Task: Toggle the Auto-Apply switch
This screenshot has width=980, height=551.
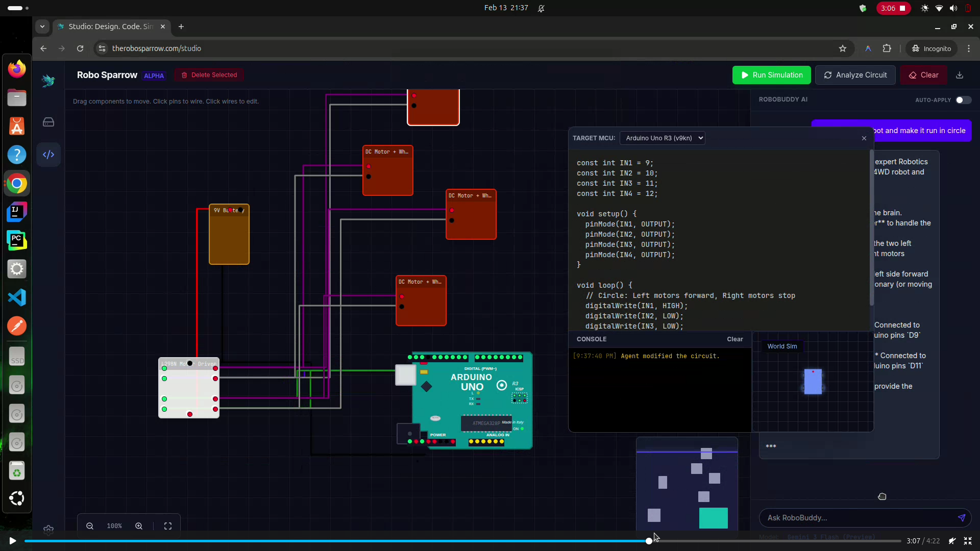Action: point(963,100)
